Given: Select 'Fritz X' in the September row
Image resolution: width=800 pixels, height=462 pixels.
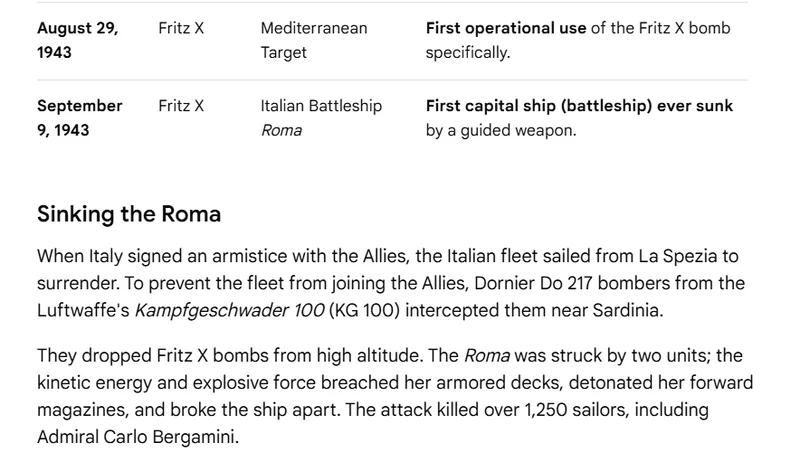Looking at the screenshot, I should coord(181,106).
